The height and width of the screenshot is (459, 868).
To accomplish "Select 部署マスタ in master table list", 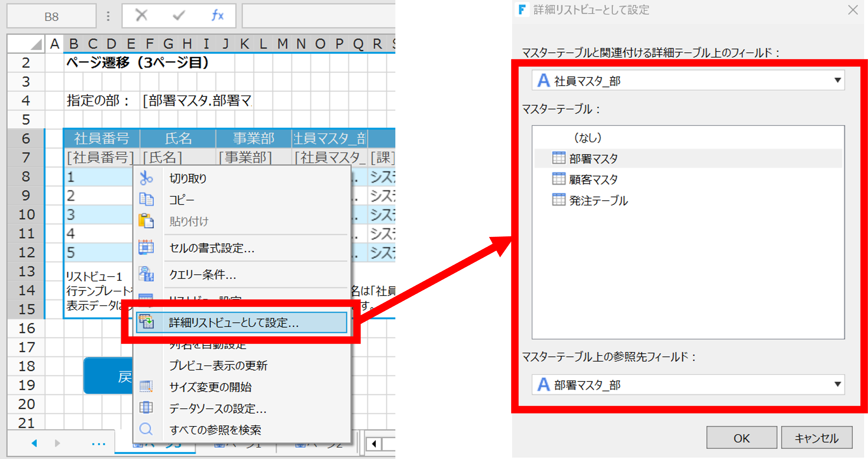I will [593, 158].
